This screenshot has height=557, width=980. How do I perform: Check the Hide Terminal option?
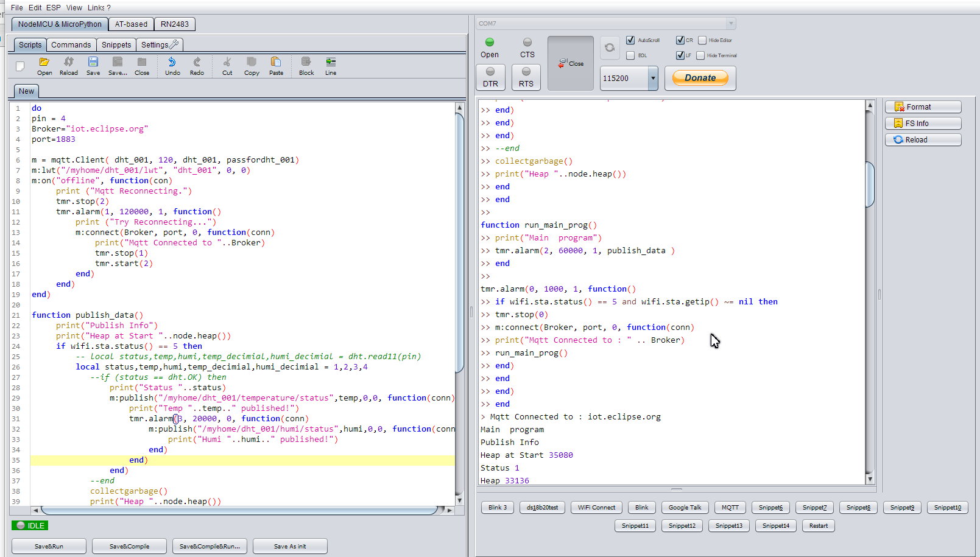(700, 55)
